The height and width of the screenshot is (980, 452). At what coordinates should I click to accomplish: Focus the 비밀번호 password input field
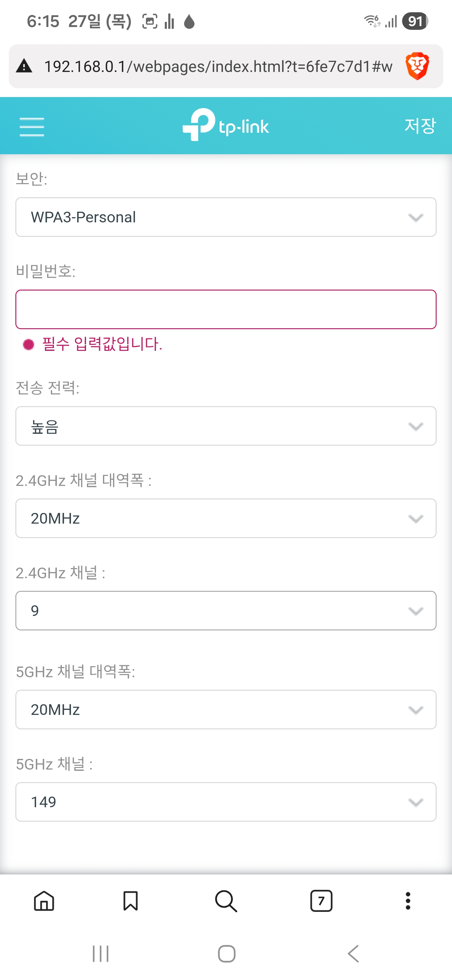click(x=226, y=309)
